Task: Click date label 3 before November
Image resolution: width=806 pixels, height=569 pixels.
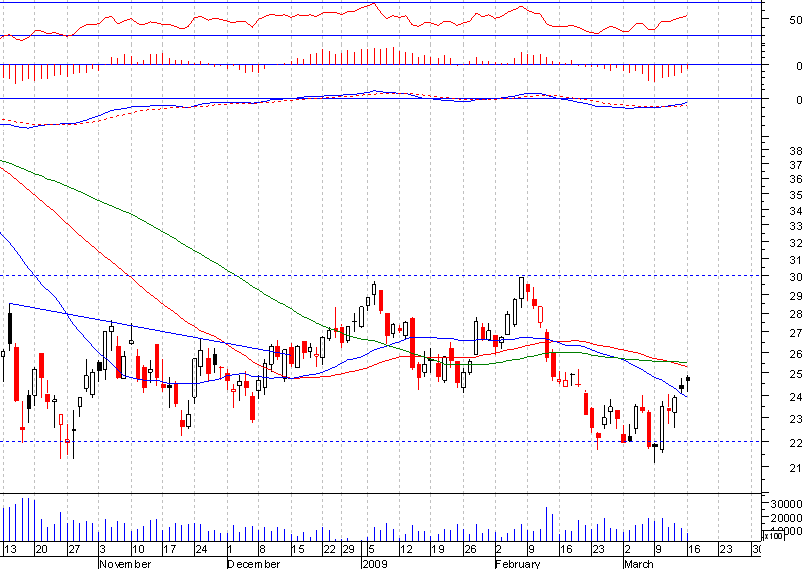Action: 102,549
